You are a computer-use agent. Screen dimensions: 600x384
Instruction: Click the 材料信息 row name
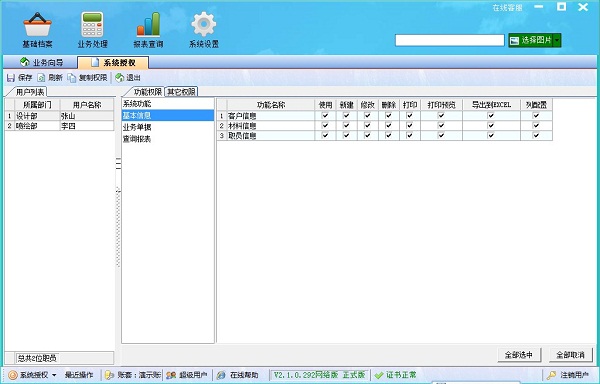click(271, 125)
